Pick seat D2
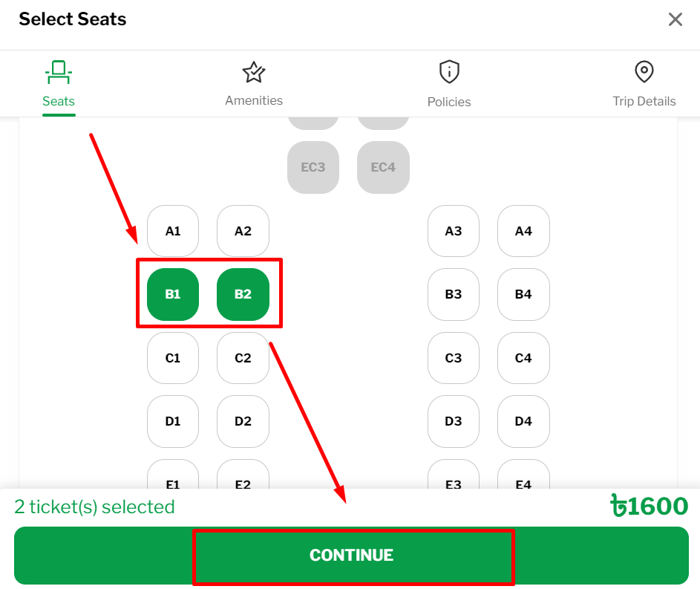The image size is (700, 589). pyautogui.click(x=243, y=421)
